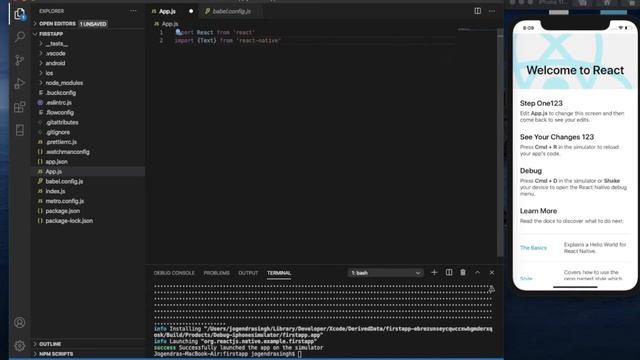
Task: Switch to the Terminal tab
Action: 279,273
